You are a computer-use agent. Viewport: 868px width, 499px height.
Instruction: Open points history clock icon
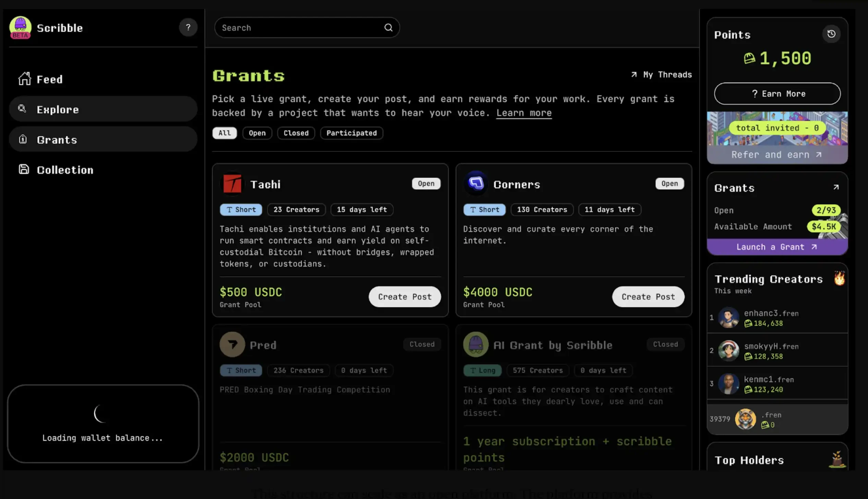coord(831,34)
